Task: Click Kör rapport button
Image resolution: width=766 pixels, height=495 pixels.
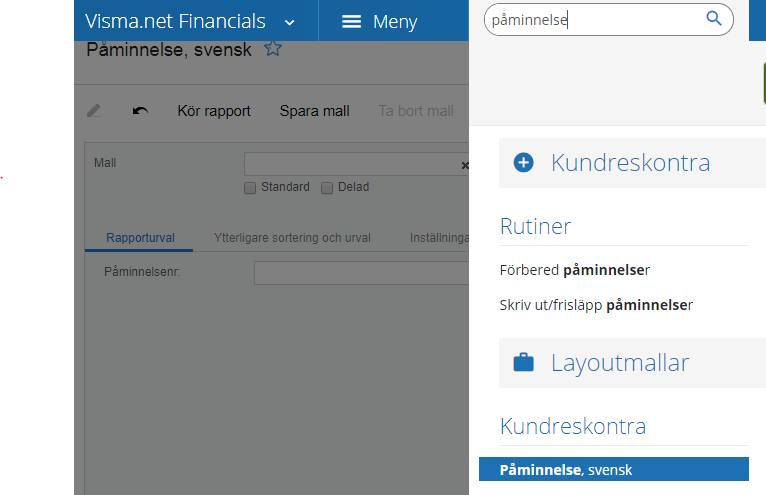Action: click(x=214, y=111)
